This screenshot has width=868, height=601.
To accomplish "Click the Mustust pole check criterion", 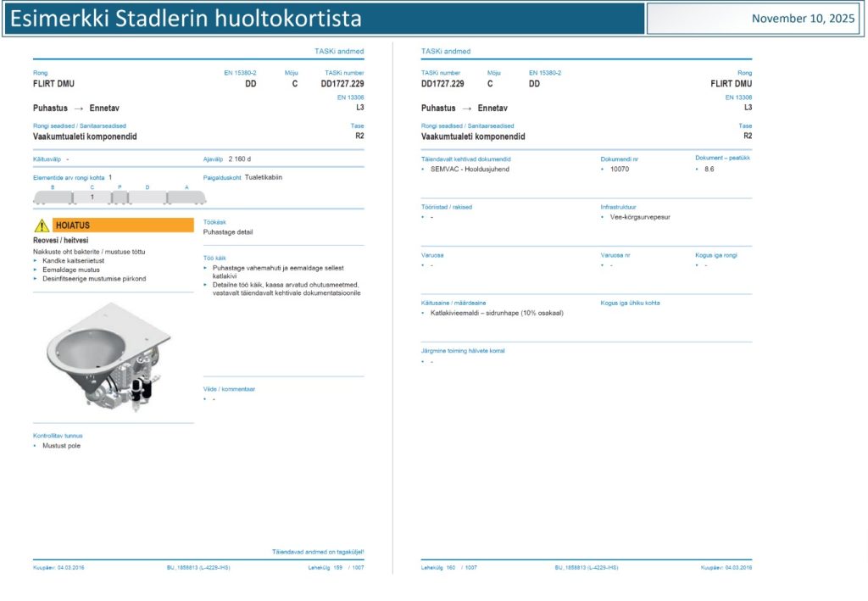I will coord(61,446).
